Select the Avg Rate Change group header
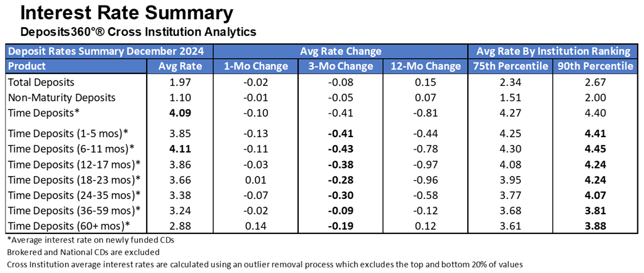 coord(340,51)
